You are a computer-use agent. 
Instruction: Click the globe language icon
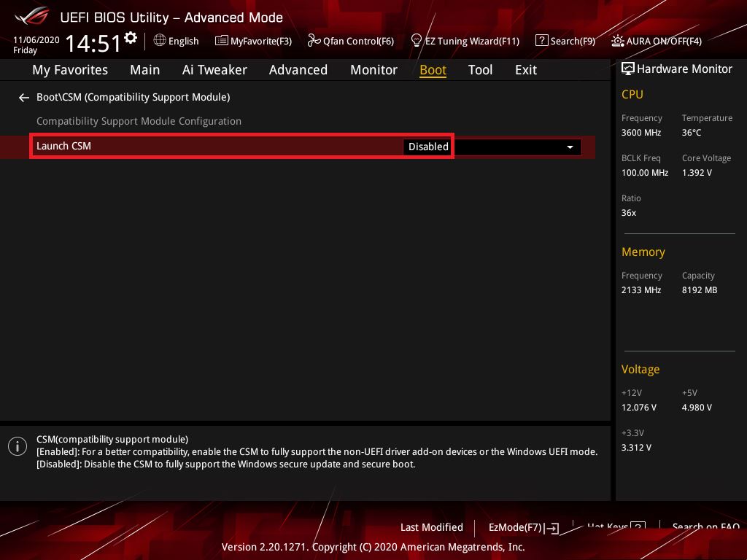click(160, 40)
